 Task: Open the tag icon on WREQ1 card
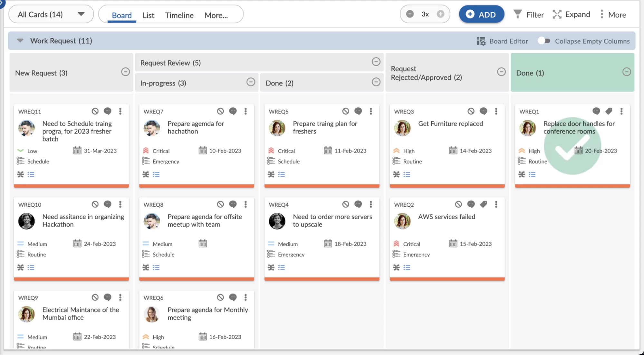(x=609, y=111)
